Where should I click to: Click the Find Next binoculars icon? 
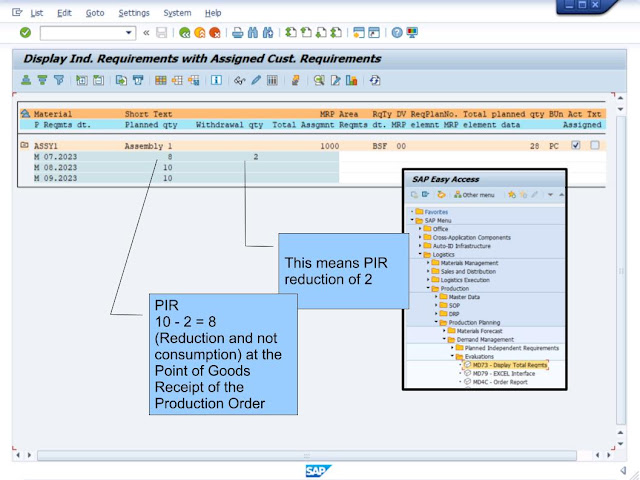coord(268,33)
